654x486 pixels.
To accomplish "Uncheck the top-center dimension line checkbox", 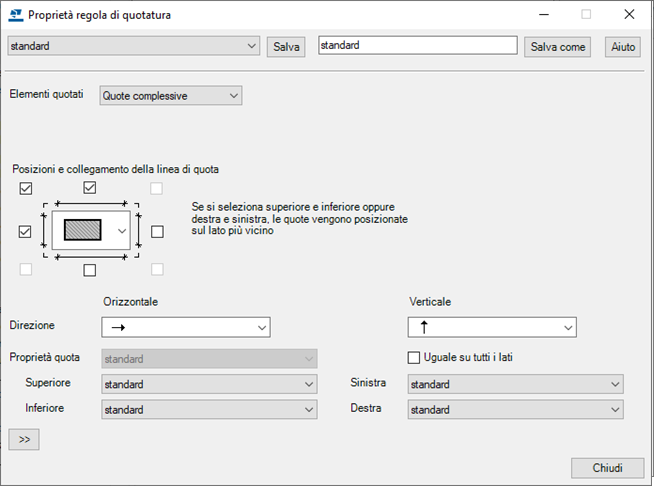I will point(90,188).
